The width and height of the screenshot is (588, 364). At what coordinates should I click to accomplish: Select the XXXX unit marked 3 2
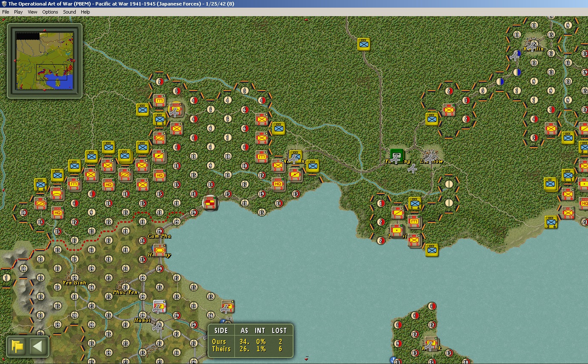pos(57,193)
